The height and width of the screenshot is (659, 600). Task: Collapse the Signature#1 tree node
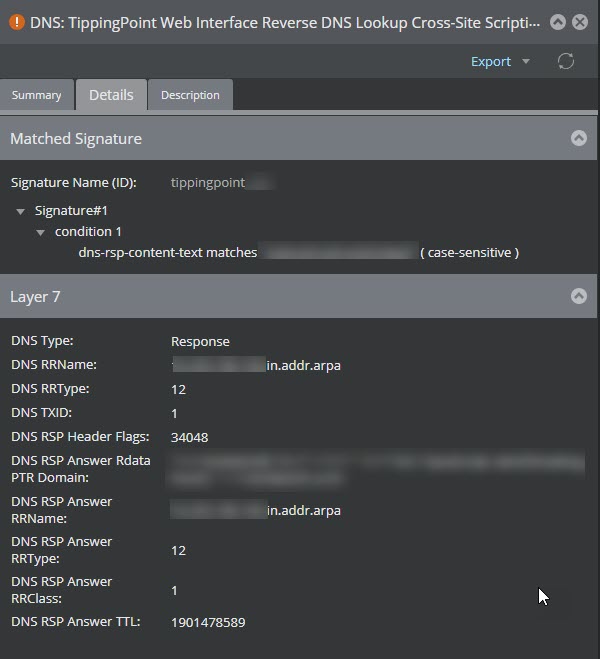tap(20, 211)
